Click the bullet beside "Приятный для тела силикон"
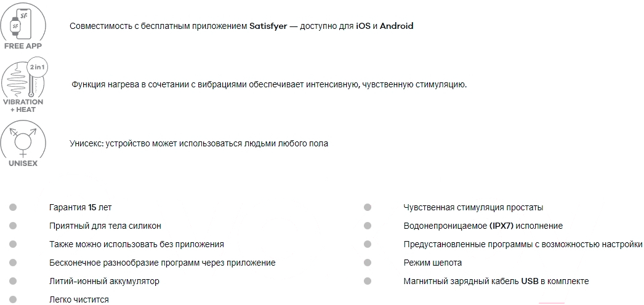Screen dimensions: 644x305 click(14, 226)
